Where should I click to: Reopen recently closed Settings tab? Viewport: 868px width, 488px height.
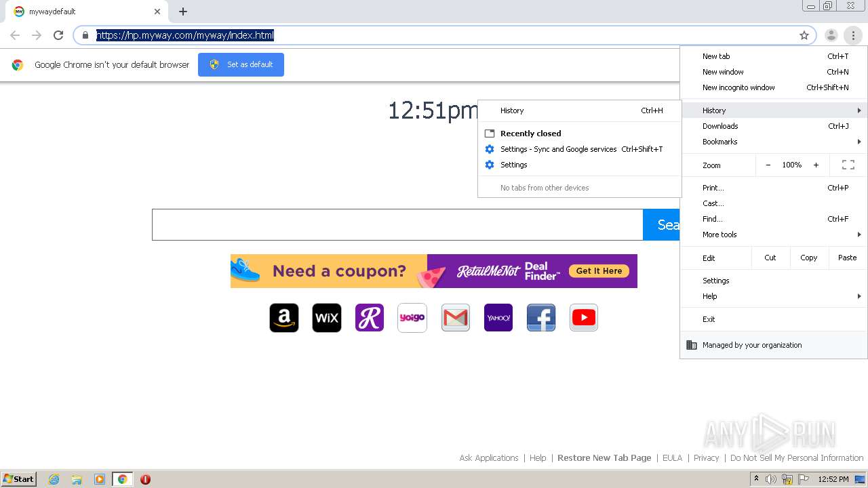(580, 165)
